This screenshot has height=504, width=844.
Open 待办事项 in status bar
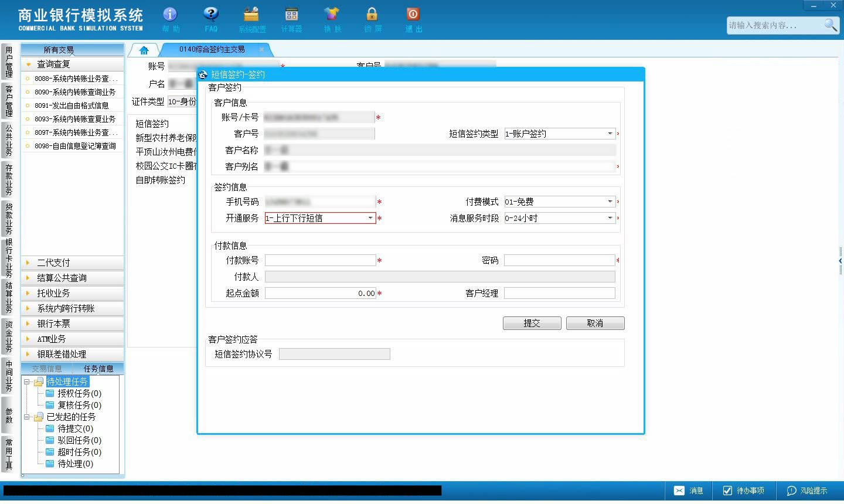[743, 491]
